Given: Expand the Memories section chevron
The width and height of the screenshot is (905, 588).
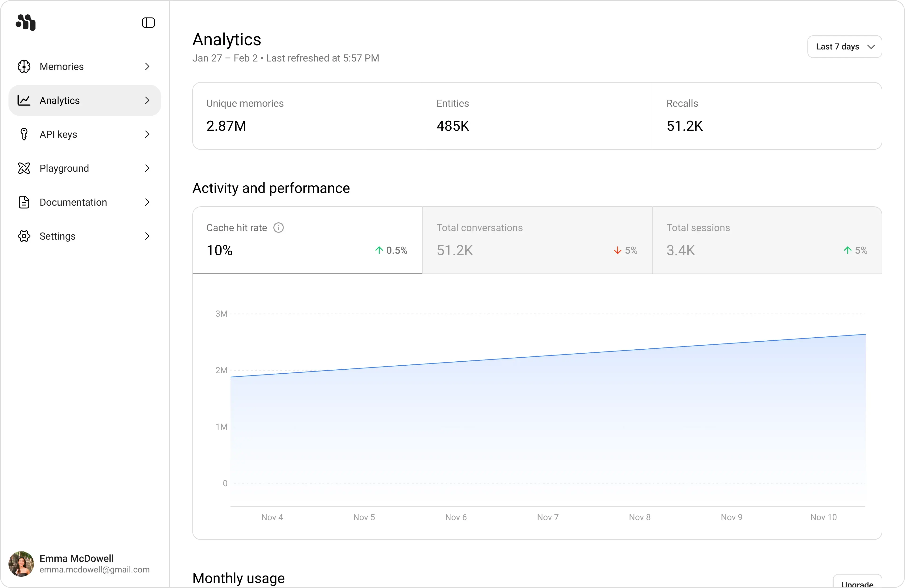Looking at the screenshot, I should [x=147, y=66].
